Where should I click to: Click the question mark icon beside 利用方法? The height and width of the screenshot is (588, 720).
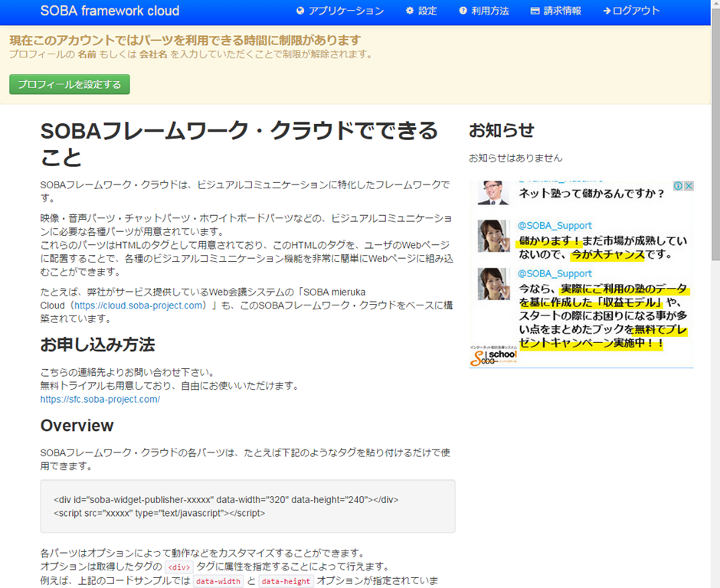463,11
